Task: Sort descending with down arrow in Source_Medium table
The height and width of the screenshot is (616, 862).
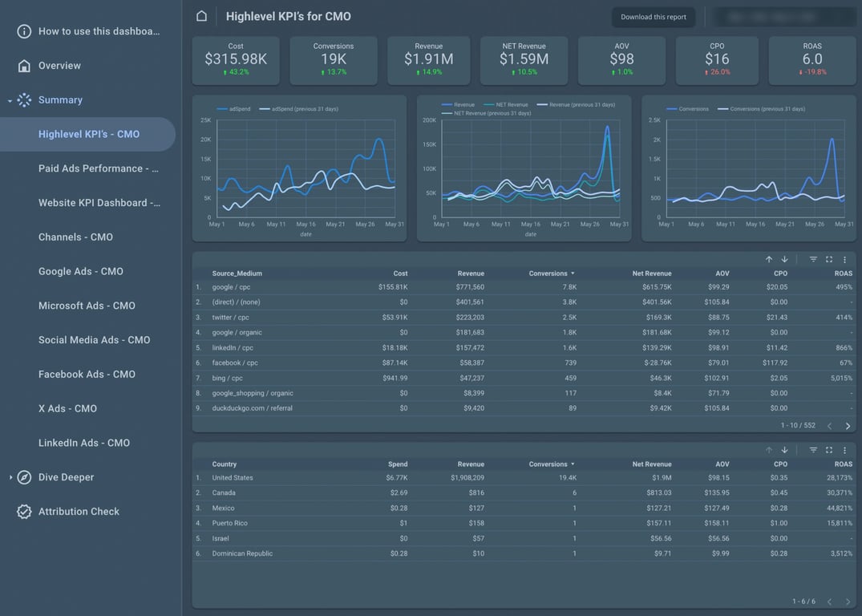Action: click(x=784, y=259)
